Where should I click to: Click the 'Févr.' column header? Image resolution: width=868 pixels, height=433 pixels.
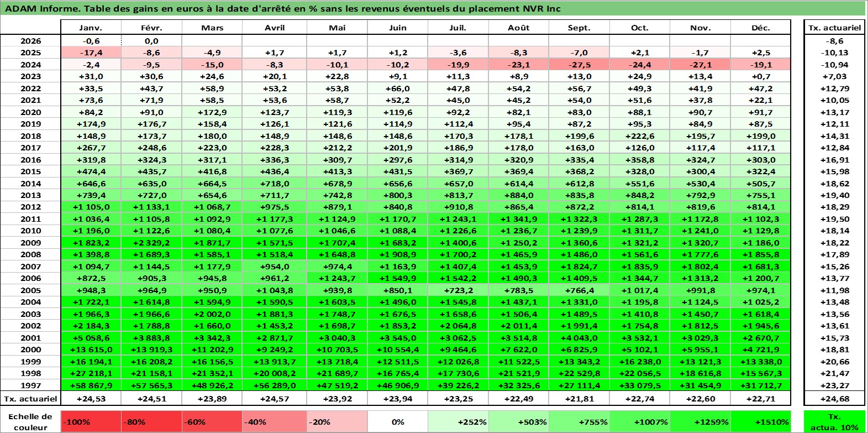click(151, 28)
